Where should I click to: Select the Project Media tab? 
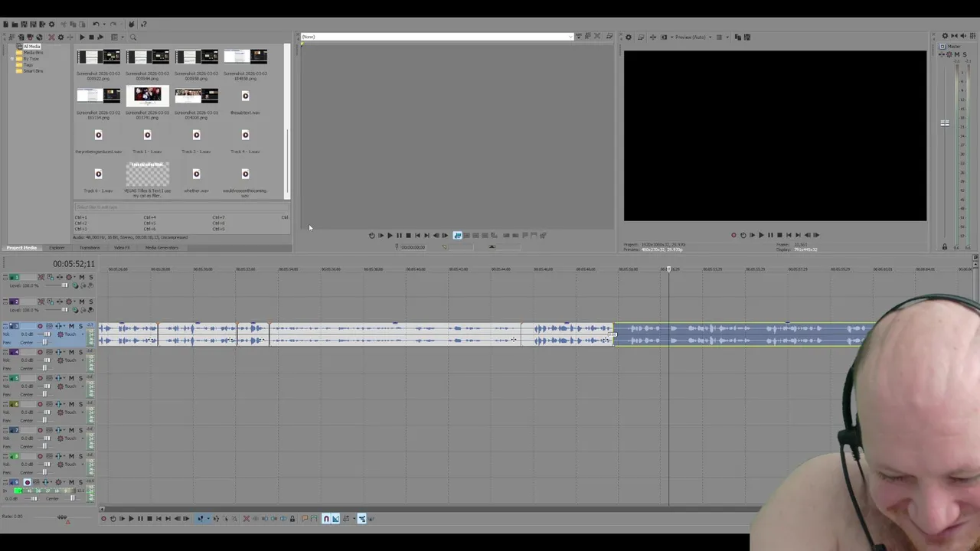point(21,247)
